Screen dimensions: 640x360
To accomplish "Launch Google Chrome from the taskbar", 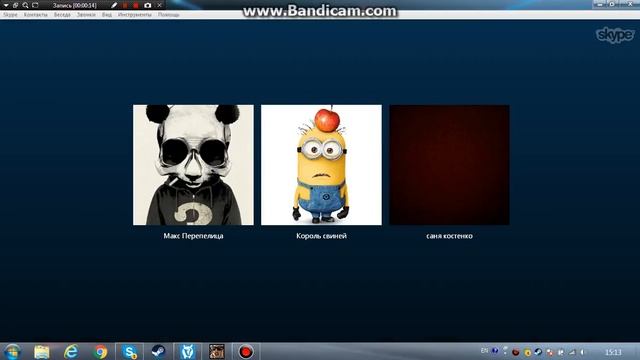I will (100, 351).
